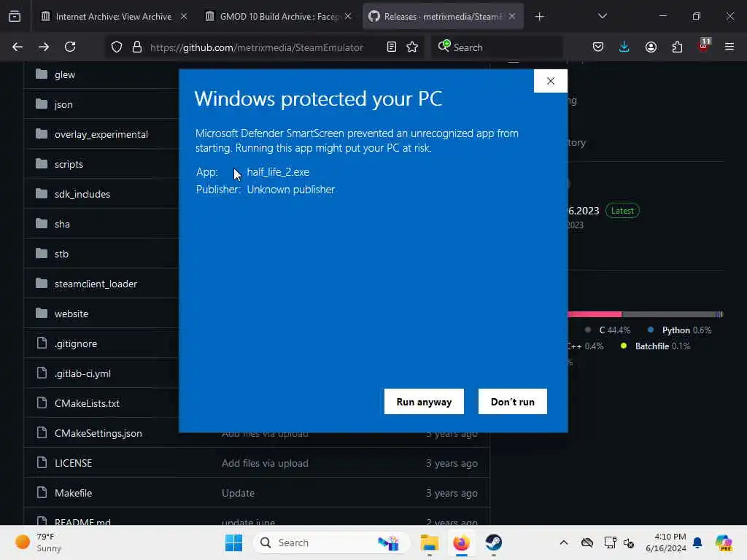Click the address bar URL
This screenshot has height=560, width=747.
point(256,47)
